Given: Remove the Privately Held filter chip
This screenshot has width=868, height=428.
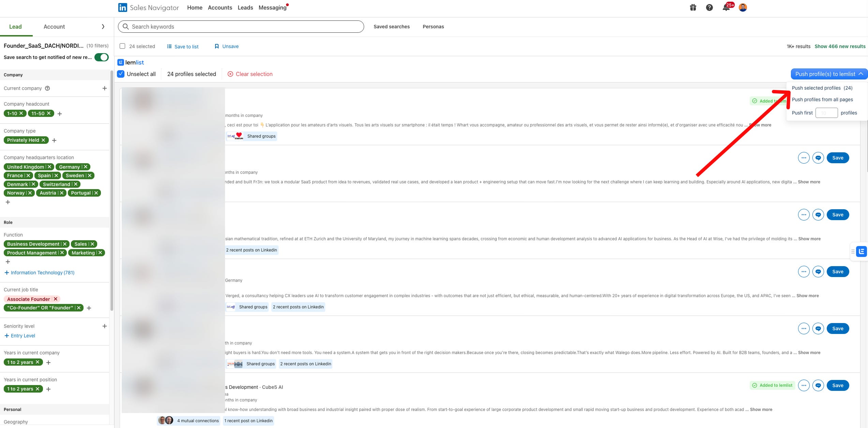Looking at the screenshot, I should 43,140.
